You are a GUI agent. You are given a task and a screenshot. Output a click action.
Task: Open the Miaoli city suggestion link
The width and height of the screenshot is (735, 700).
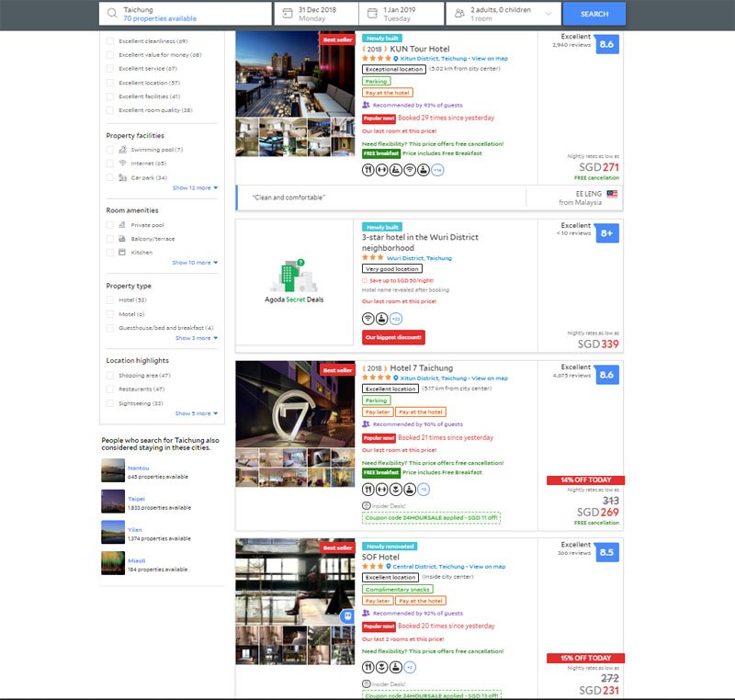136,561
